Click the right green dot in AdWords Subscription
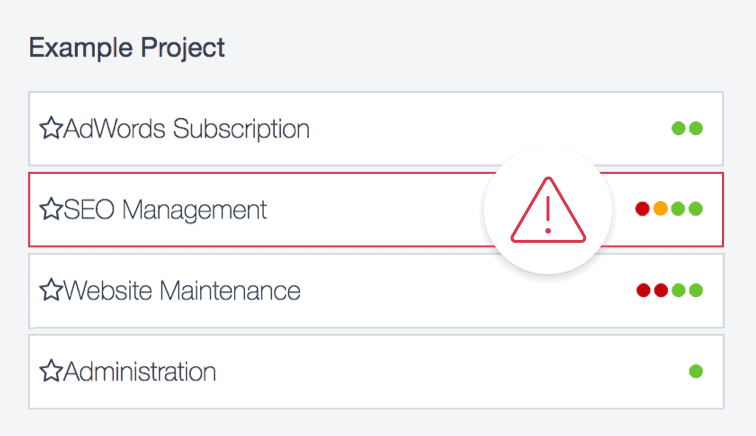756x436 pixels. [696, 128]
